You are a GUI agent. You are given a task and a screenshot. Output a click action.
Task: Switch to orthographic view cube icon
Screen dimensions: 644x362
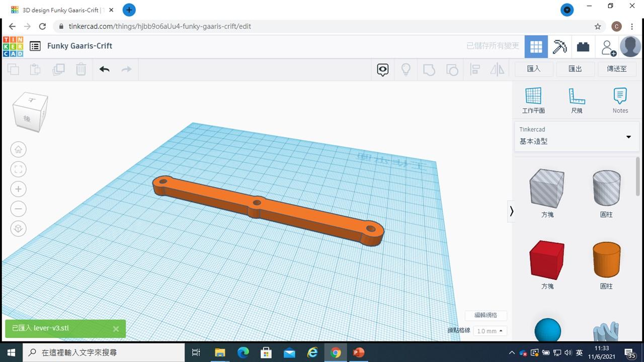(x=19, y=228)
